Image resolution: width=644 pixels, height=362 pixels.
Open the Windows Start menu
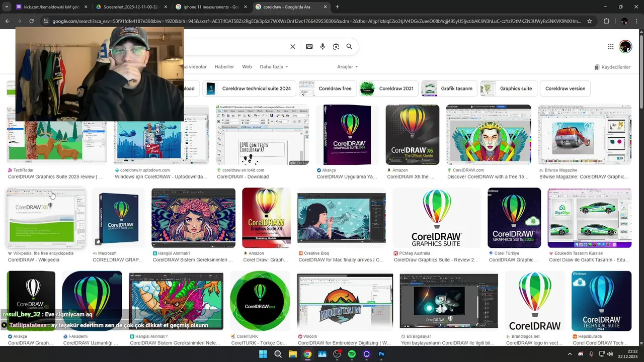point(263,354)
